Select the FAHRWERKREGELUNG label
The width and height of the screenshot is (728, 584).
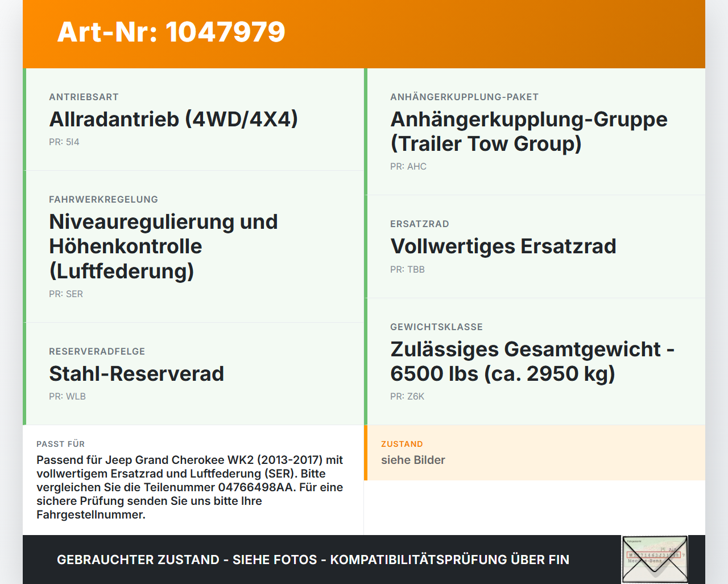coord(104,199)
